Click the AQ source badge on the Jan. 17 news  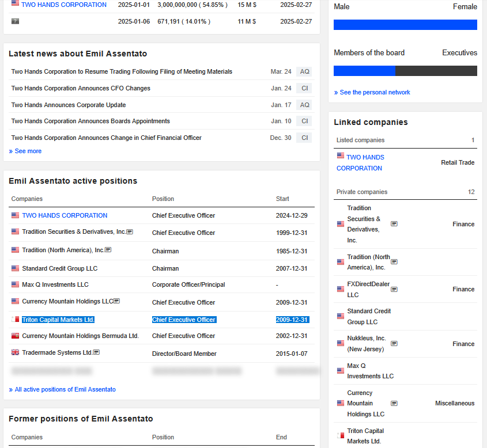point(304,105)
